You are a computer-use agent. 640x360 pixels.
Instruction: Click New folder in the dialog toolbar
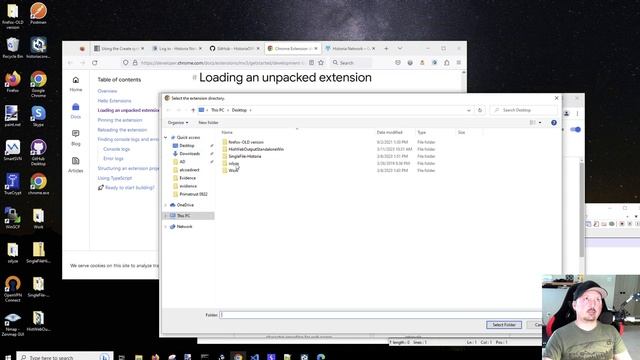[x=208, y=122]
